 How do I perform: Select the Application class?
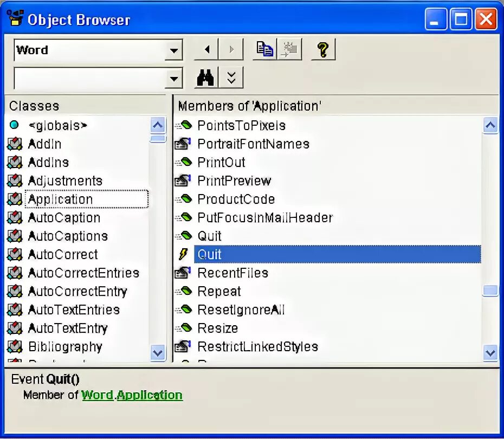(x=87, y=199)
